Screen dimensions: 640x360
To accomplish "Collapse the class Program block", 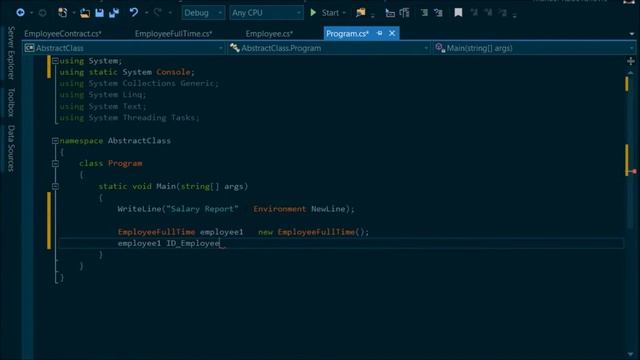I will (55, 163).
